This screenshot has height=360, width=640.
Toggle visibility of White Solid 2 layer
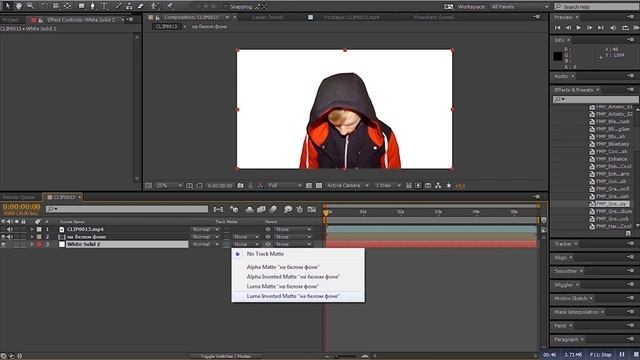(x=3, y=244)
